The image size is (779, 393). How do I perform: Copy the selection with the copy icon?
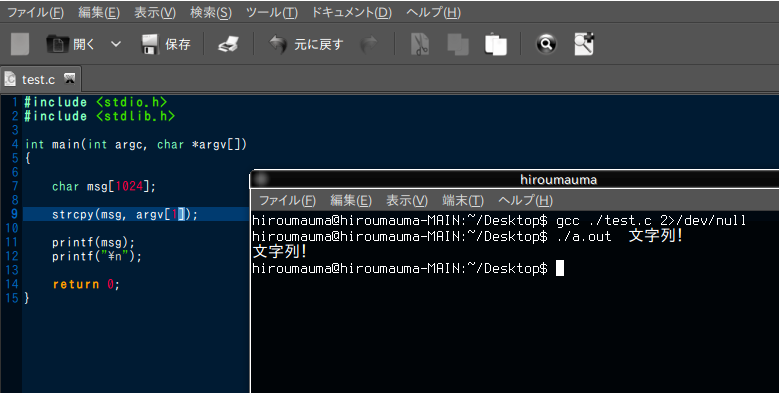click(458, 44)
